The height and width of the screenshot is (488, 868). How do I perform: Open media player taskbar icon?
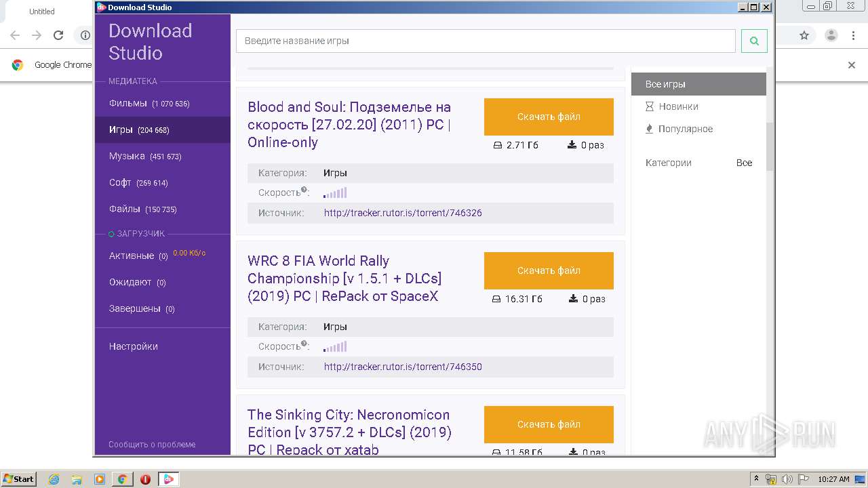pyautogui.click(x=100, y=479)
